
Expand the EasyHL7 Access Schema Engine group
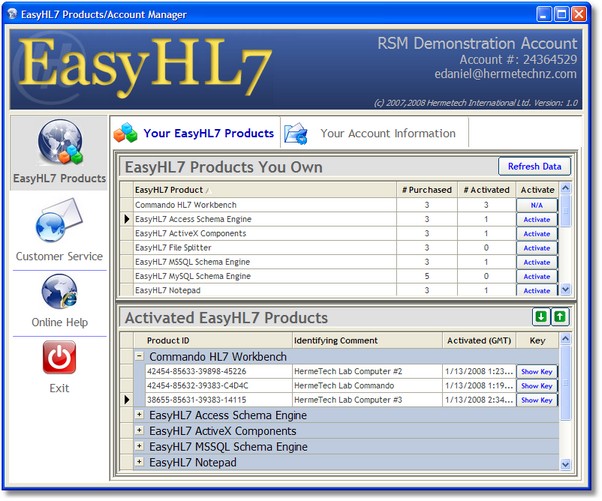pyautogui.click(x=139, y=415)
